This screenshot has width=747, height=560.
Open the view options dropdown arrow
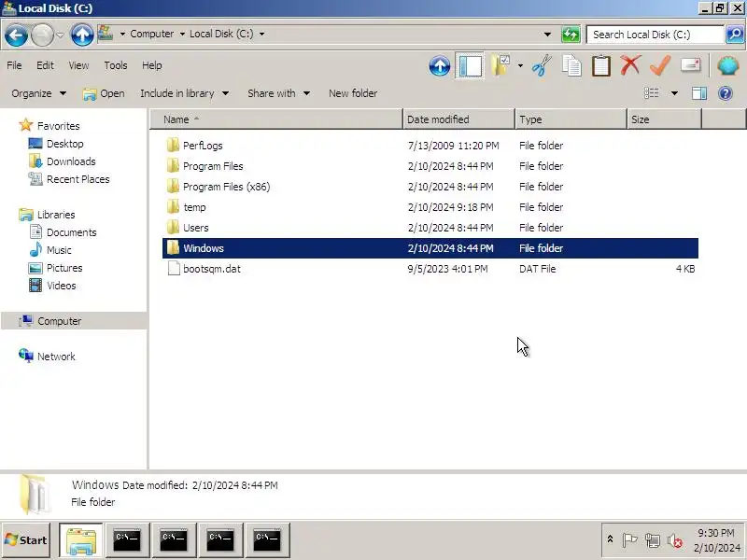(674, 93)
